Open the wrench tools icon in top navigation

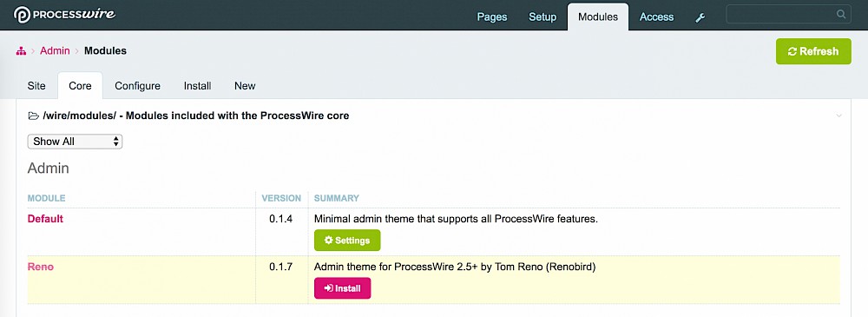coord(700,17)
